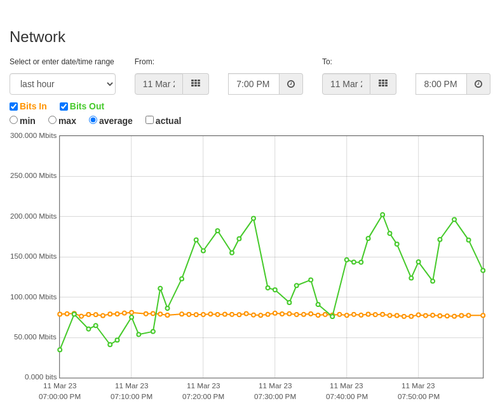
Task: Click the 250.000 Mbits axis label
Action: pyautogui.click(x=33, y=176)
